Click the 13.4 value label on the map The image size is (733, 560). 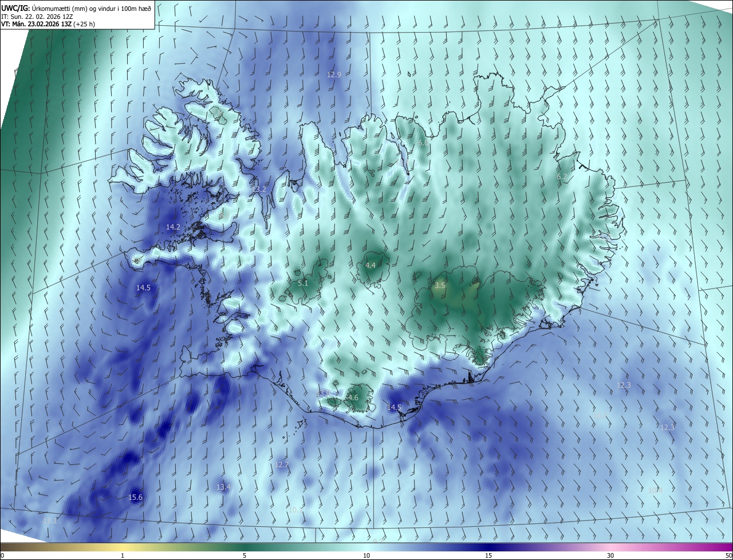pos(223,487)
